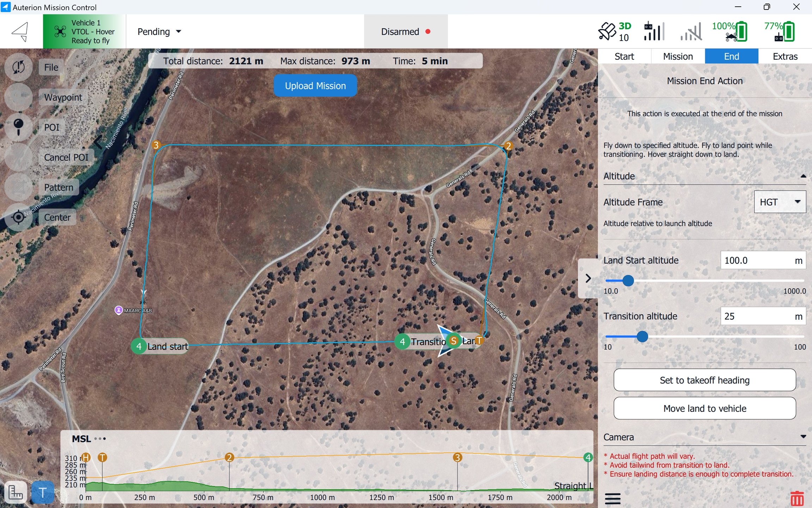
Task: Click the File tool icon
Action: click(18, 67)
